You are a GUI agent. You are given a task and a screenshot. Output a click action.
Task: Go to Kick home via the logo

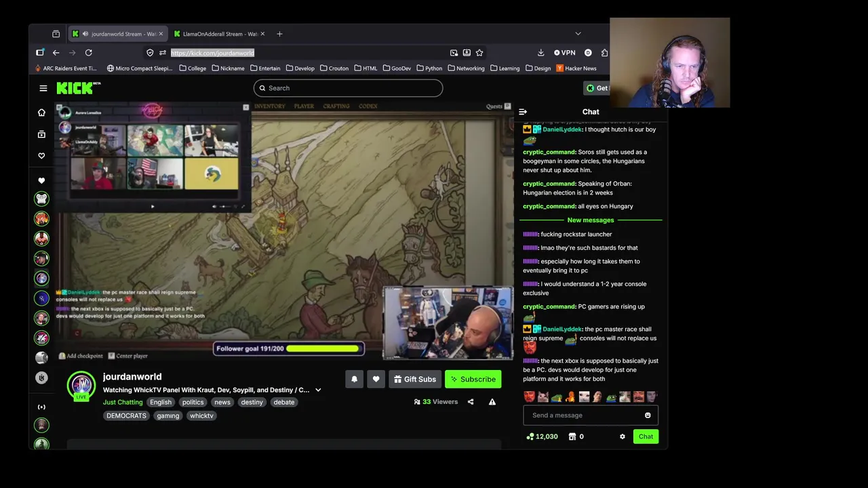[78, 87]
